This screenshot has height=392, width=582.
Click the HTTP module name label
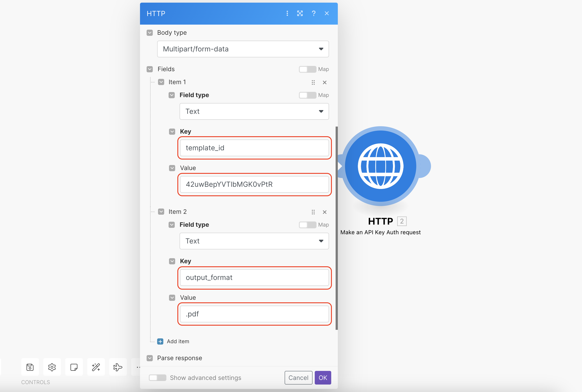pyautogui.click(x=380, y=221)
